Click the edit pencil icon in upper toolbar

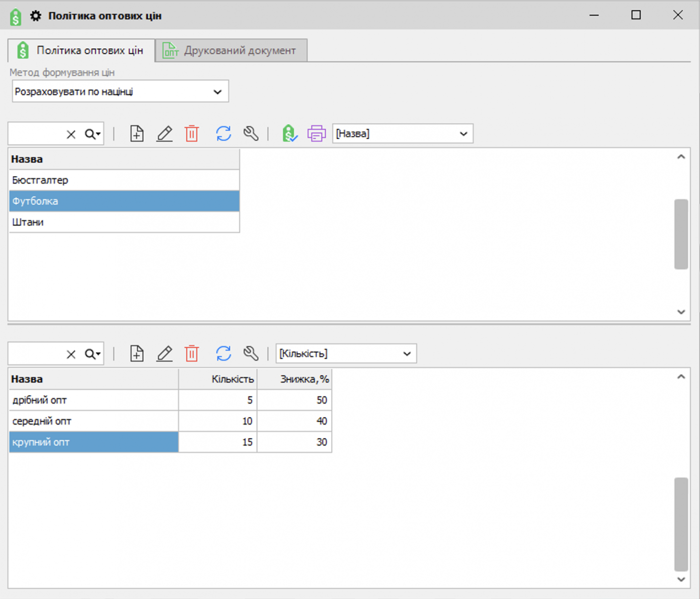tap(164, 134)
